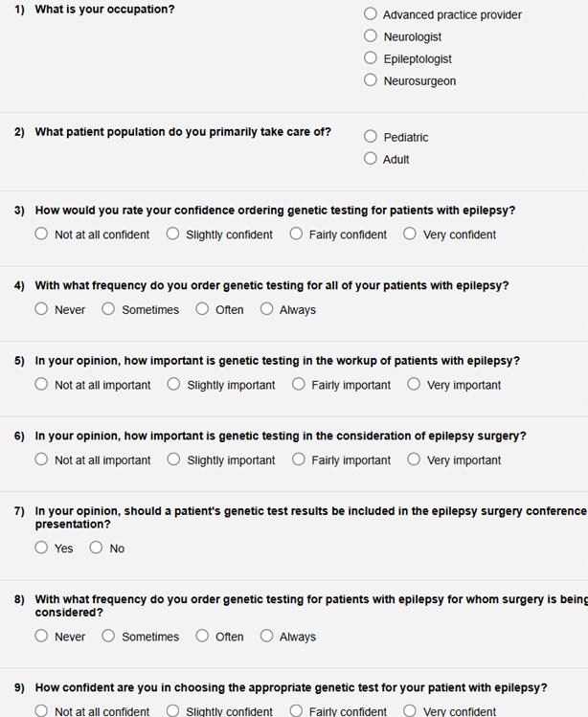The height and width of the screenshot is (717, 588).
Task: Select Advanced practice provider as occupation
Action: tap(371, 14)
